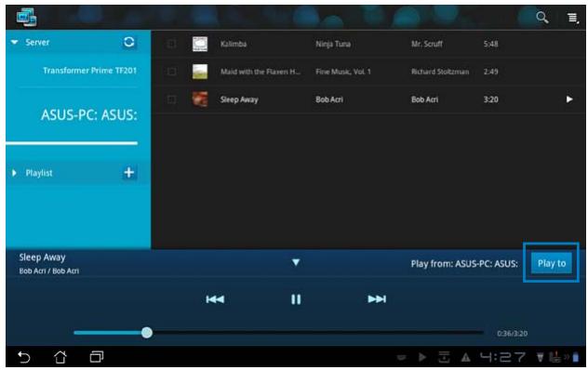Select the Transformer Prime TF201 server
Image resolution: width=588 pixels, height=370 pixels.
[89, 71]
